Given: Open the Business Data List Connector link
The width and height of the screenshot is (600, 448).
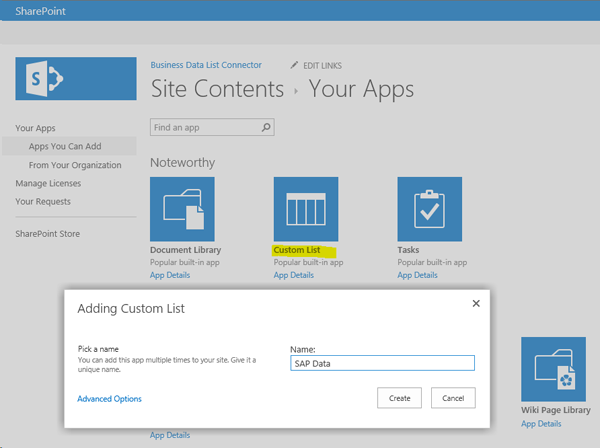Looking at the screenshot, I should [x=206, y=65].
